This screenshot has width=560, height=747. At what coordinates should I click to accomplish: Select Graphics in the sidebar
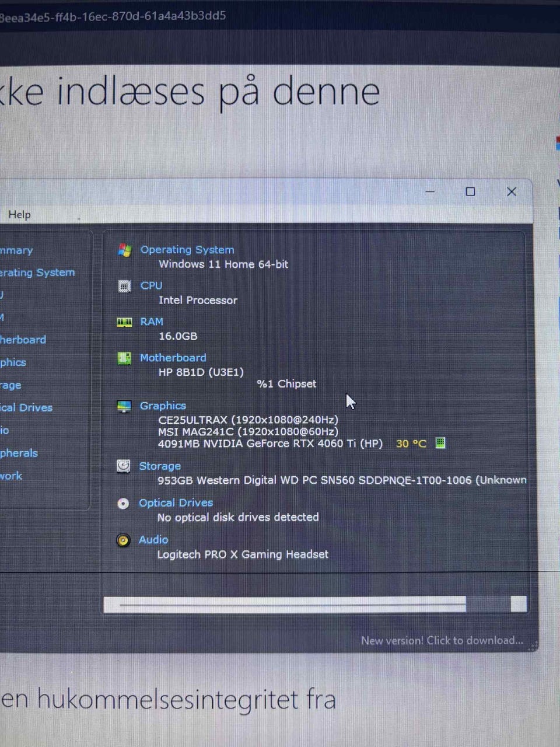[x=13, y=362]
